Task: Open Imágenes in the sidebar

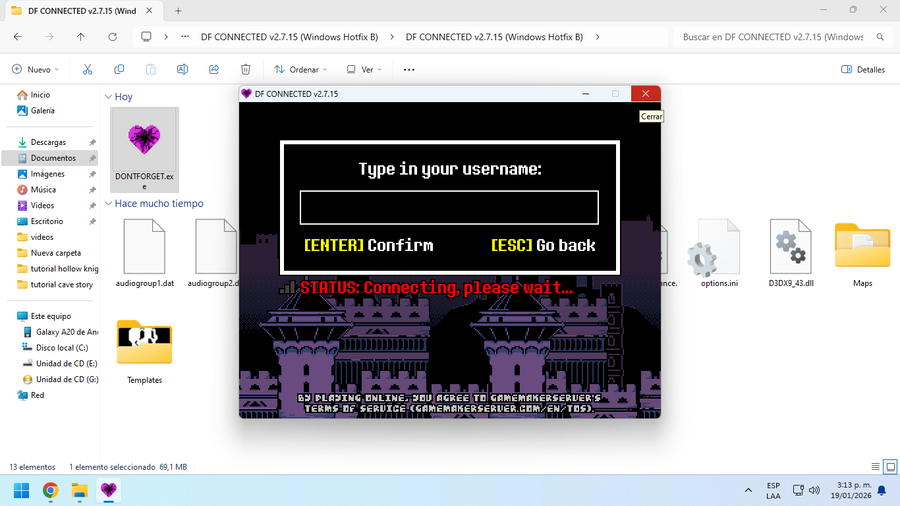Action: click(47, 173)
